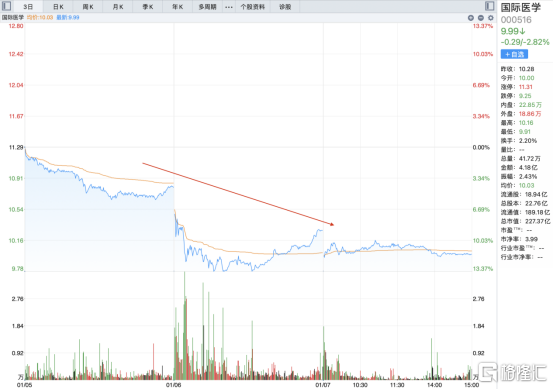The image size is (553, 389).
Task: Click the 10:30 time label on axis
Action: click(x=360, y=385)
